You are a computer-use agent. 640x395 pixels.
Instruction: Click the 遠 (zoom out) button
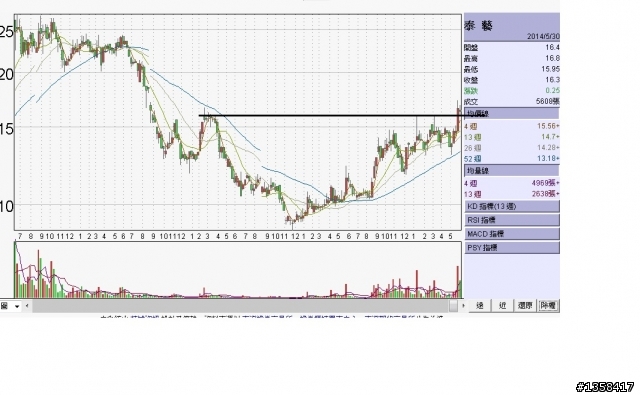tap(480, 306)
